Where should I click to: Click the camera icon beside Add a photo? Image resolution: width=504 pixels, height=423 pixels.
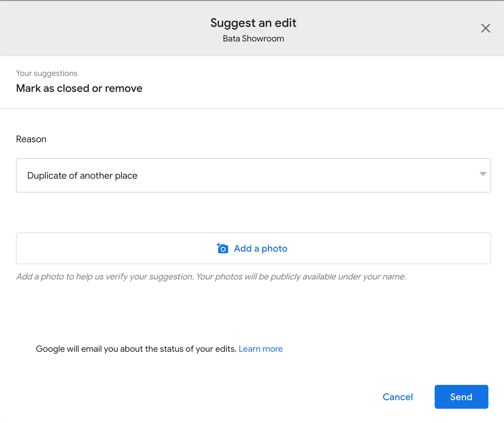coord(222,248)
